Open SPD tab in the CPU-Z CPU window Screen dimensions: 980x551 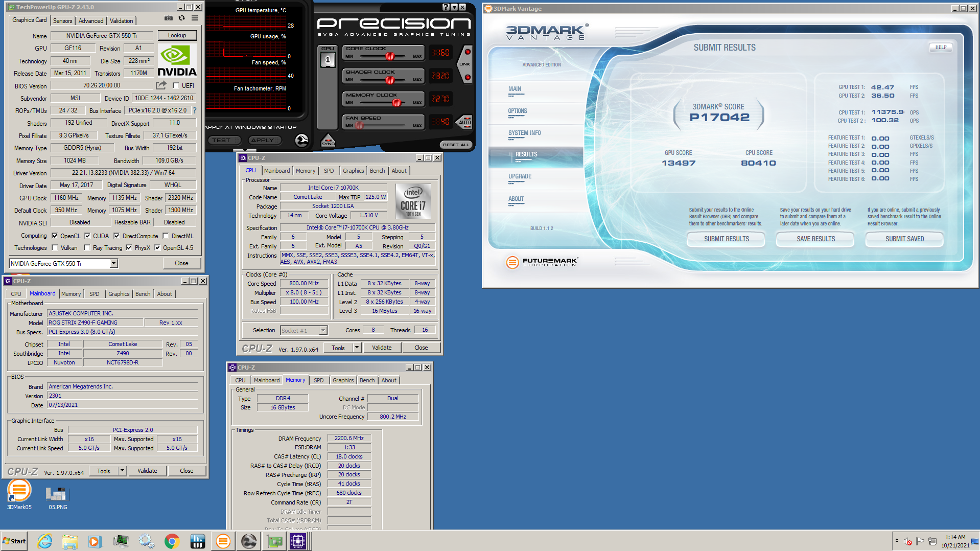(329, 171)
